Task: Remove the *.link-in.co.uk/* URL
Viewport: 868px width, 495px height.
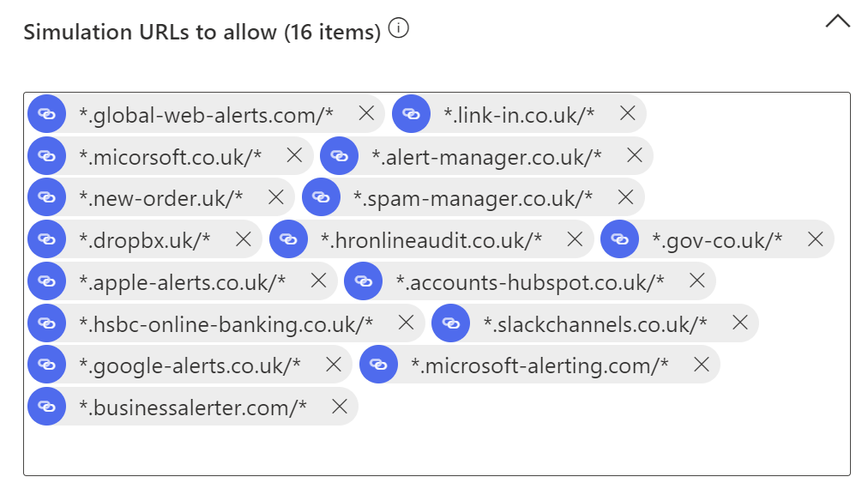Action: pyautogui.click(x=627, y=113)
